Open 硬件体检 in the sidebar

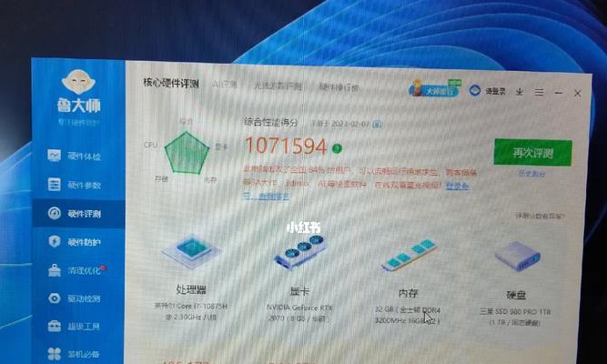coord(75,156)
